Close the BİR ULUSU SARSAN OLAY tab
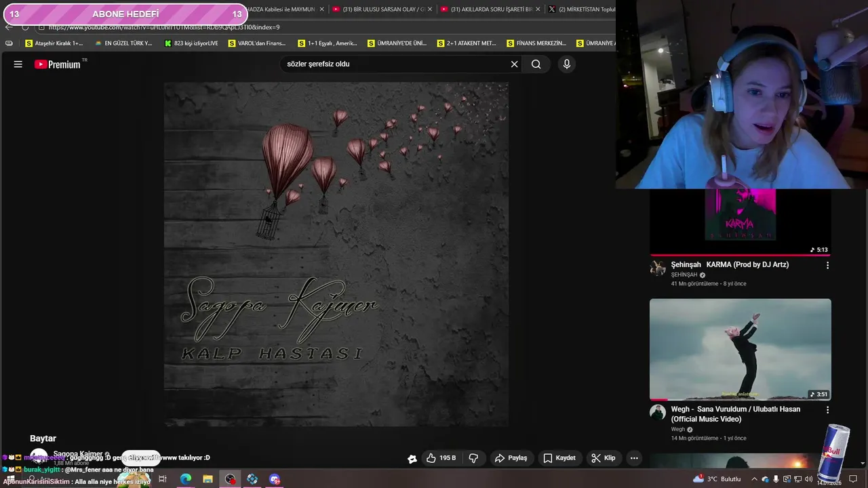The width and height of the screenshot is (868, 488). pyautogui.click(x=430, y=9)
